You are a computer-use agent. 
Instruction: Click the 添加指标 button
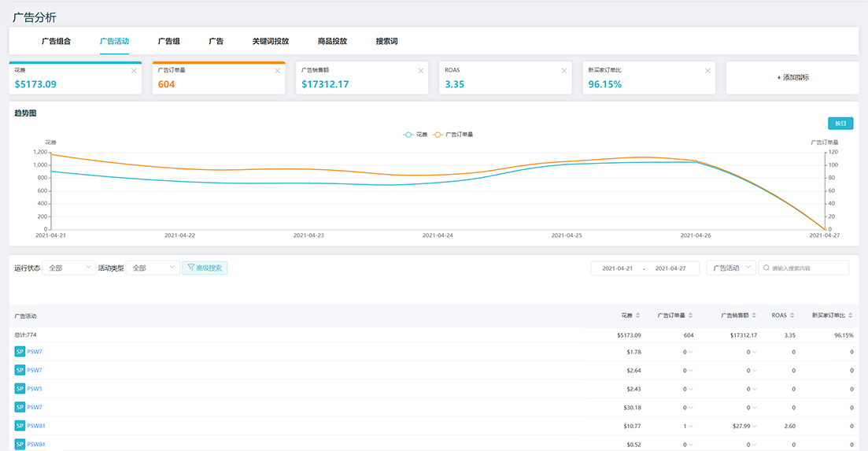[x=792, y=77]
